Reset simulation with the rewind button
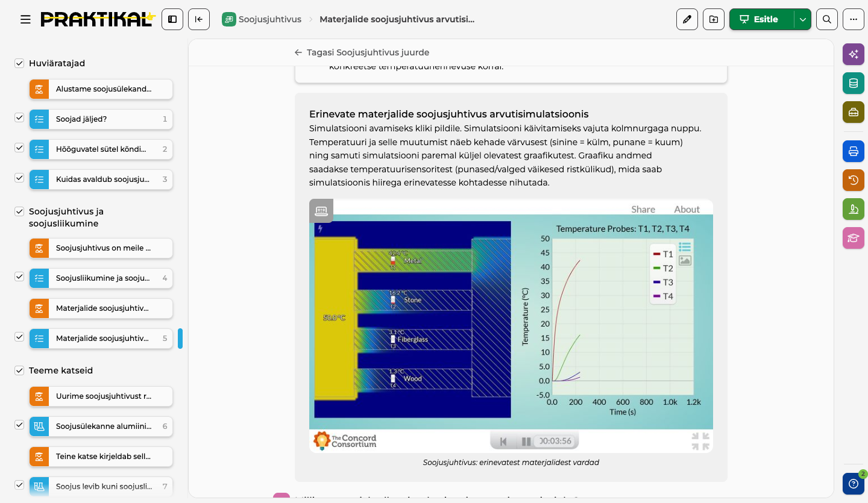868x503 pixels. pyautogui.click(x=503, y=441)
